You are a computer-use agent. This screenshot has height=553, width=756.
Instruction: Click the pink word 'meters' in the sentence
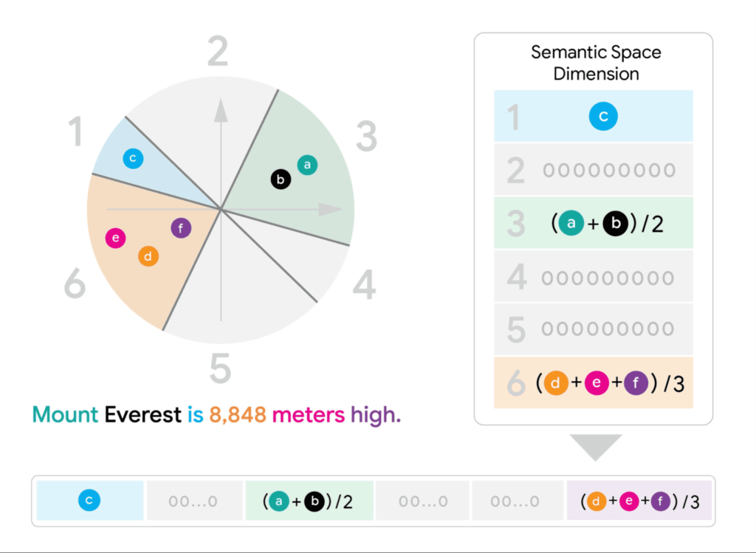point(309,415)
